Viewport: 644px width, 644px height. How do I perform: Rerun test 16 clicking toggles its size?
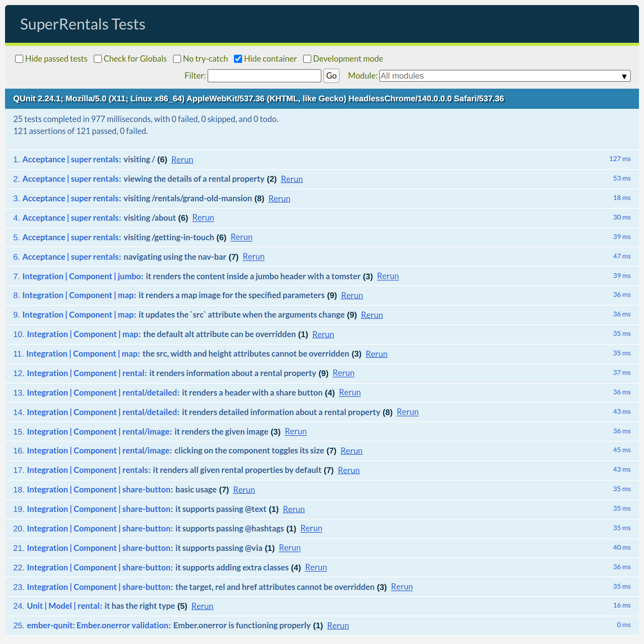[x=351, y=451]
